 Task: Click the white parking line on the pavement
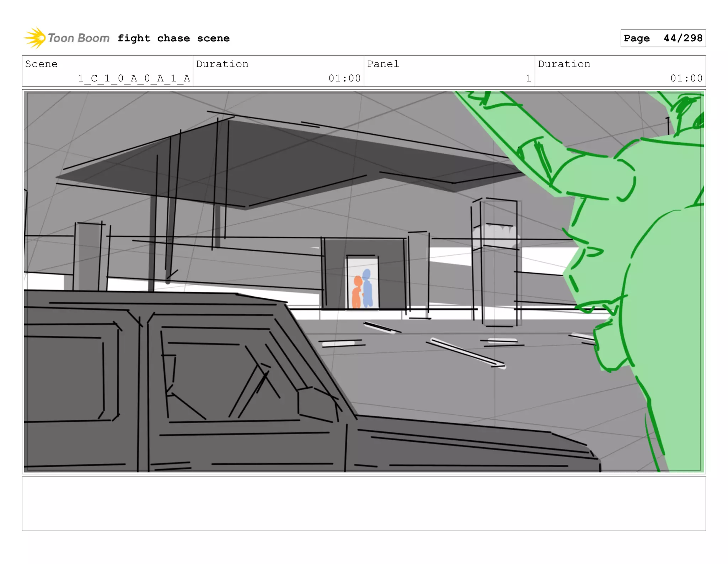[x=467, y=353]
